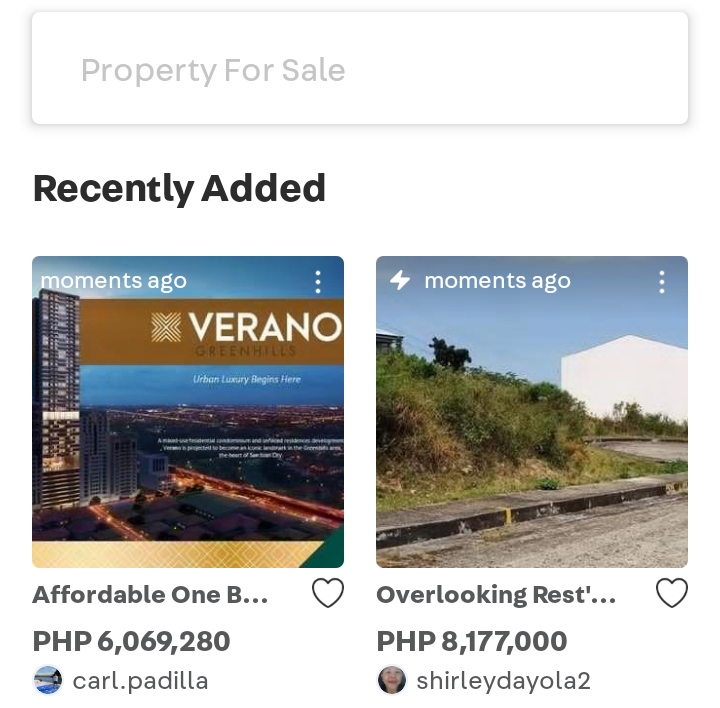720x708 pixels.
Task: Click moments ago label on lot listing
Action: [497, 281]
